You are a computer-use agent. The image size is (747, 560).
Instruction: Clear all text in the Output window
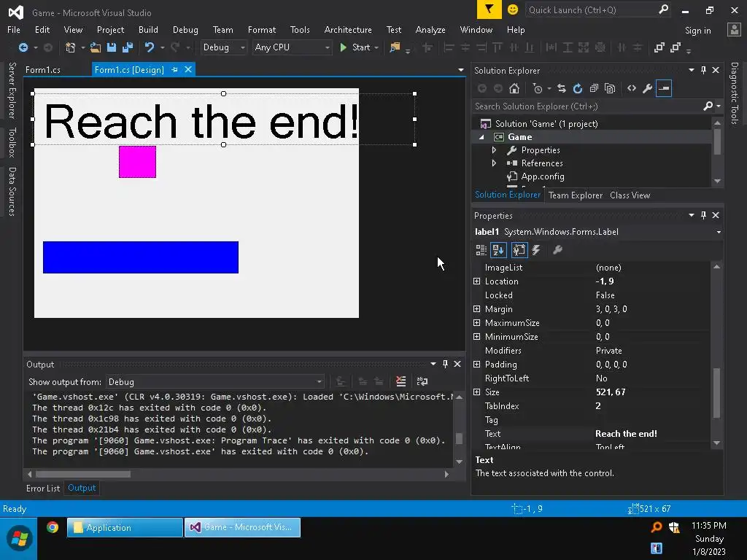tap(401, 381)
